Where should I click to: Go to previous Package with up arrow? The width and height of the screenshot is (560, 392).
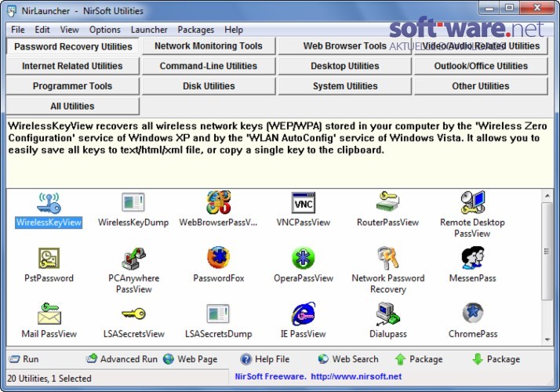pyautogui.click(x=419, y=359)
